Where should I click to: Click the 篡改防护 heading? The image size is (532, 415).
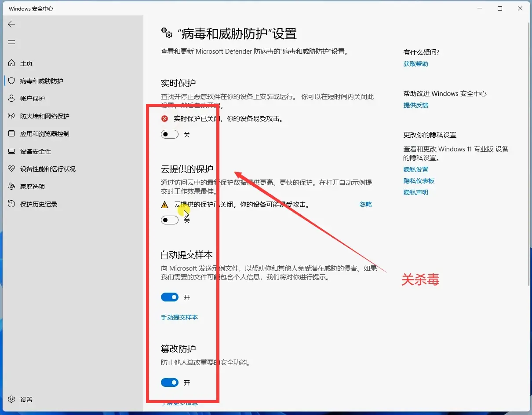(x=178, y=349)
